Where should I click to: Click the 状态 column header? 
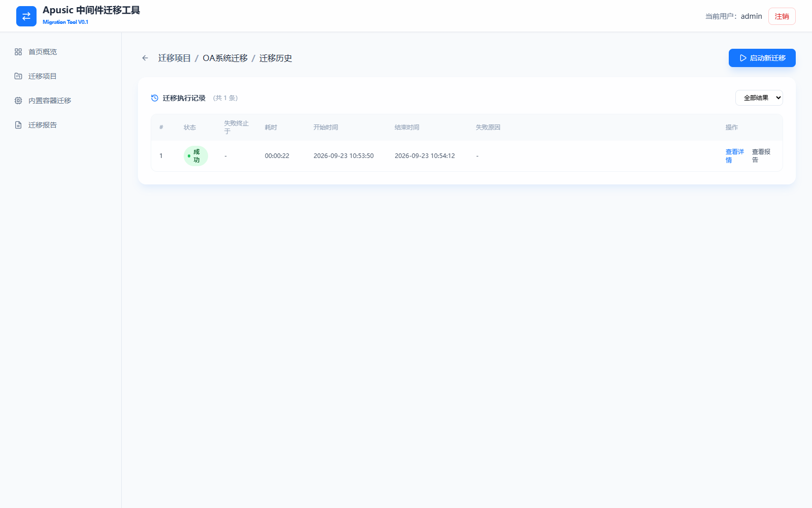189,128
